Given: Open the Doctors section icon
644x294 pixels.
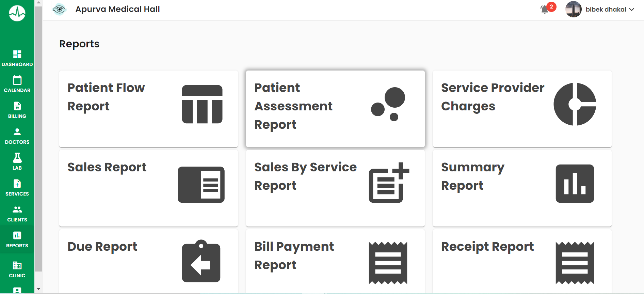Looking at the screenshot, I should click(17, 132).
